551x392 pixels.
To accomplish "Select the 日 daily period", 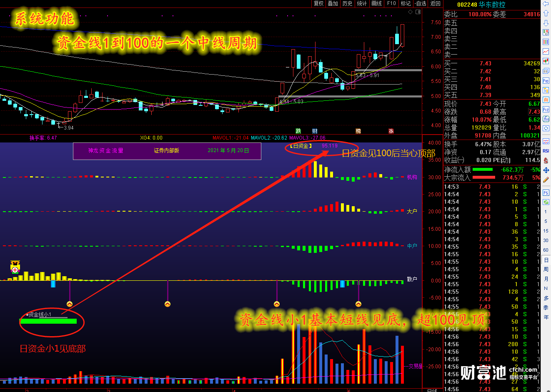I will [x=546, y=260].
